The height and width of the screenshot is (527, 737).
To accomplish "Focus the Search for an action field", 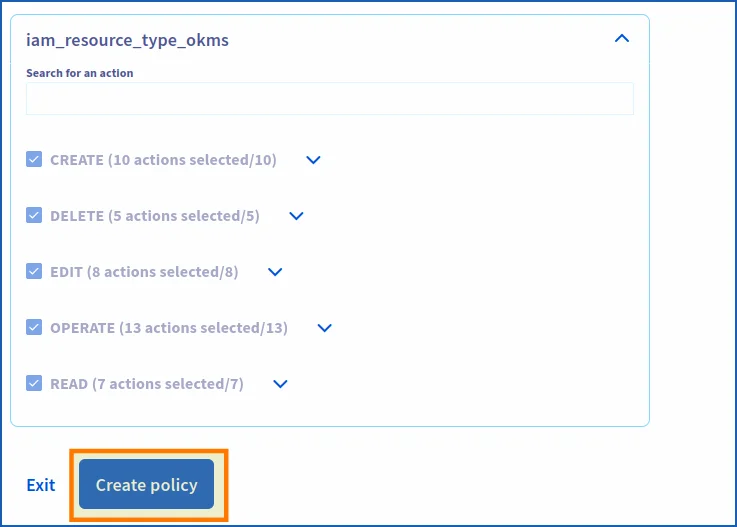I will 329,99.
